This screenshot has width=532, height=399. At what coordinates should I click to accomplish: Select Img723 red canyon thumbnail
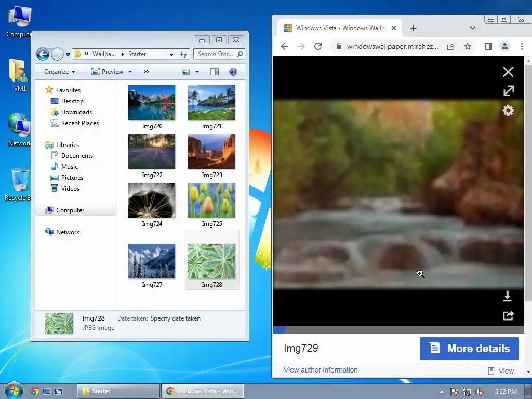[x=211, y=151]
